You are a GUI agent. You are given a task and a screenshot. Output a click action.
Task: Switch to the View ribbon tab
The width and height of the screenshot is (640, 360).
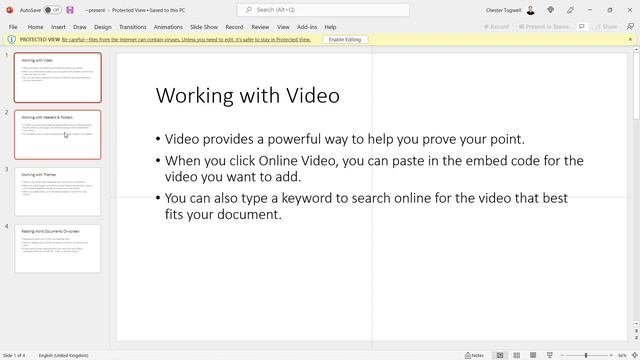283,27
